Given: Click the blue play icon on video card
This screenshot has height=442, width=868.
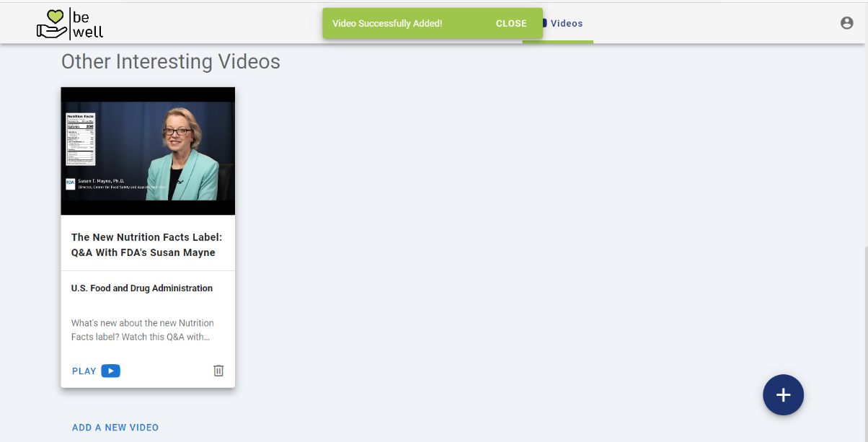Looking at the screenshot, I should (x=110, y=371).
